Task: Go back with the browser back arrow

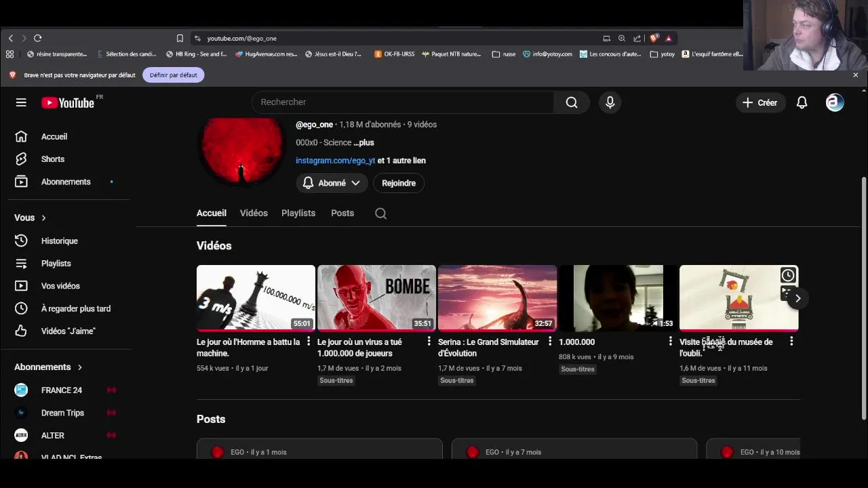Action: (11, 39)
